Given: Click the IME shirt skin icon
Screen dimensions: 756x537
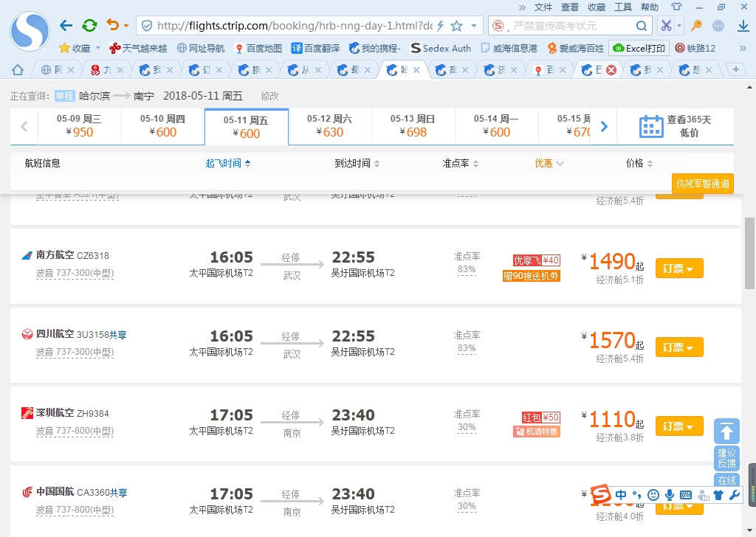Looking at the screenshot, I should point(718,495).
